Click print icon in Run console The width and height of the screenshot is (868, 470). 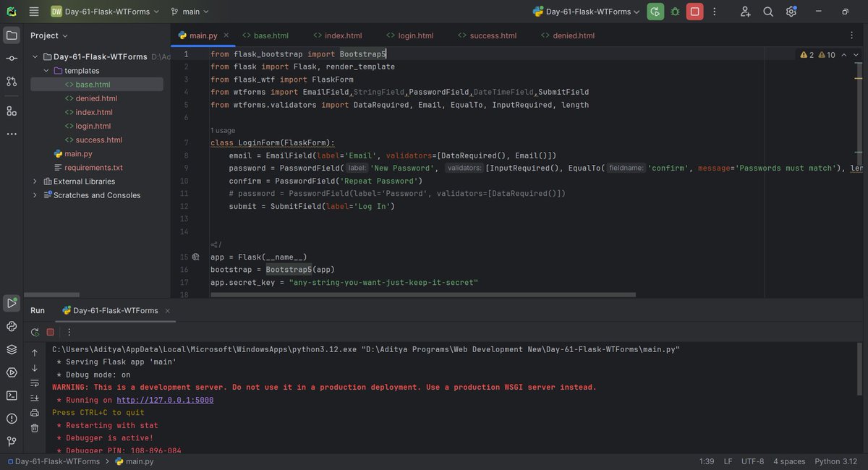[x=35, y=413]
